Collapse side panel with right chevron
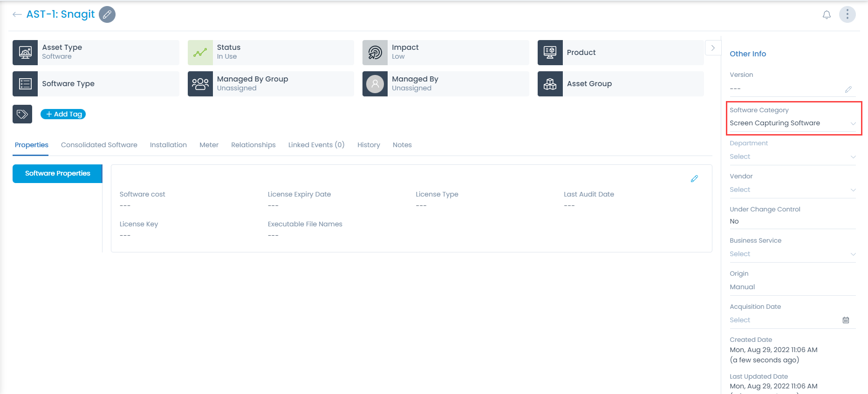This screenshot has height=394, width=868. coord(713,48)
